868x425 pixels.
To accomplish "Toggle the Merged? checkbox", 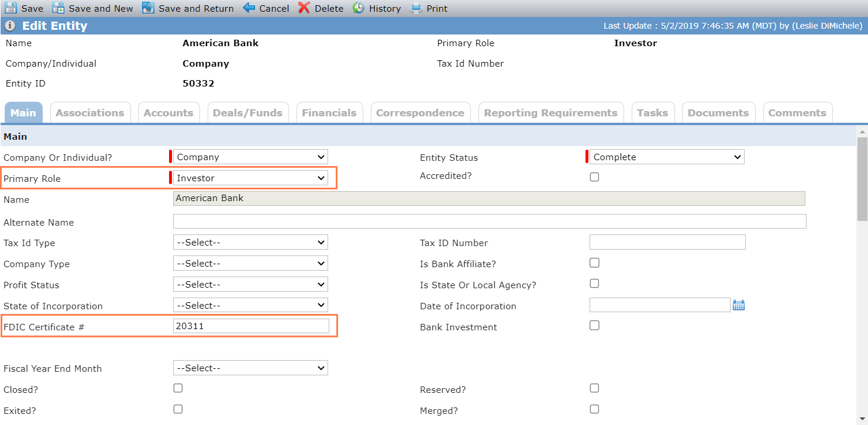I will pos(594,409).
